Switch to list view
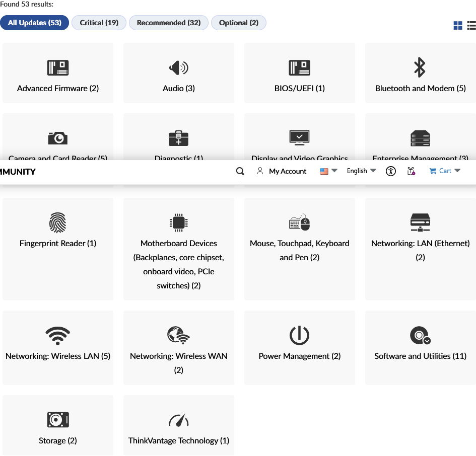The image size is (476, 456). tap(471, 25)
